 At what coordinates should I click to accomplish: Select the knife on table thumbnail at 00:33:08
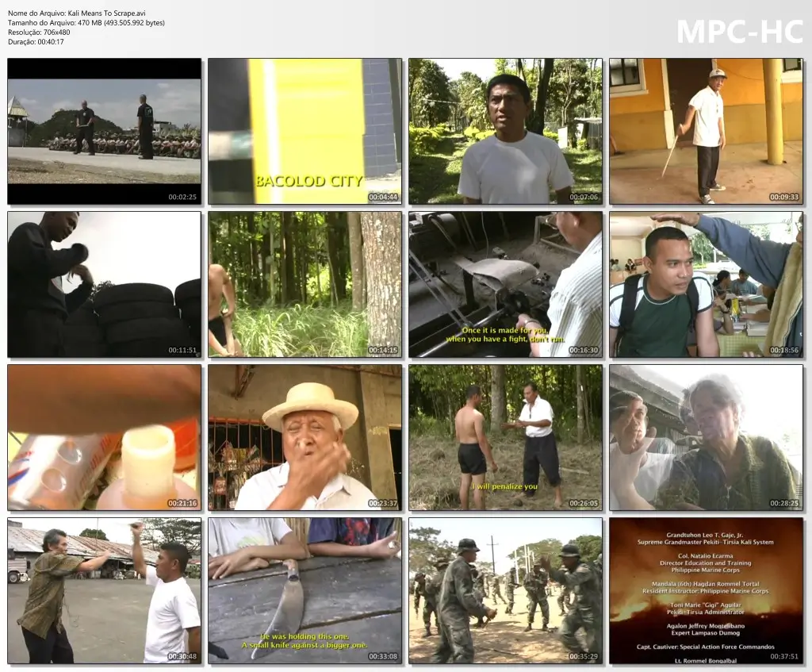(304, 590)
